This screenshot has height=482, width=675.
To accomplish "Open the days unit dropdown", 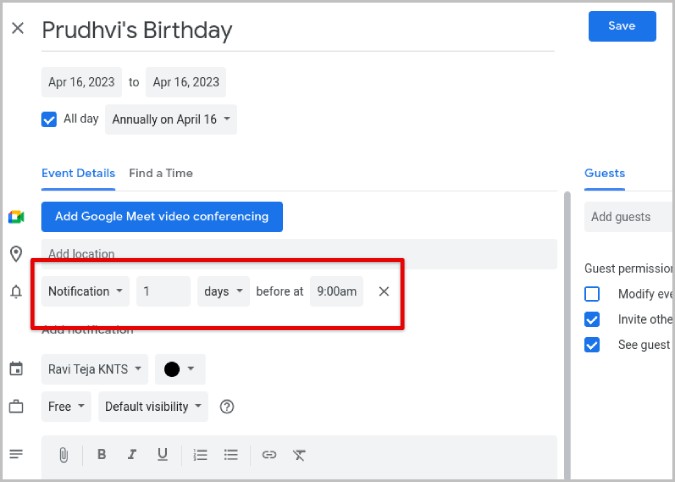I will [x=223, y=291].
